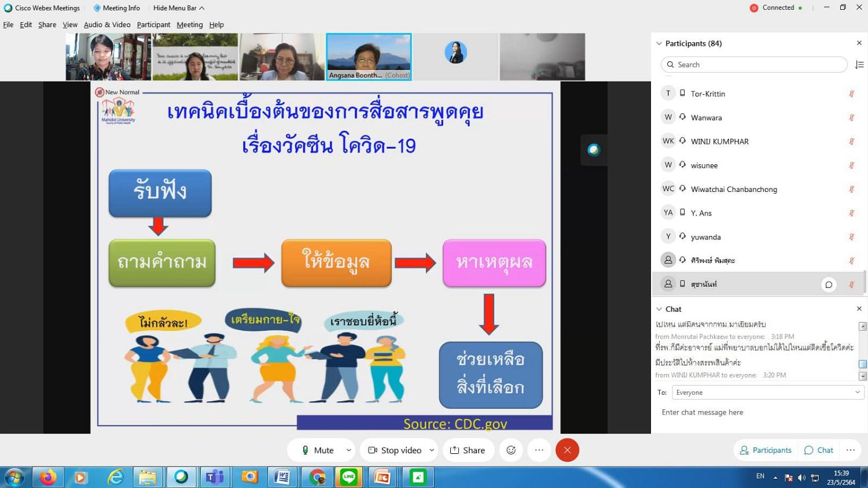Image resolution: width=868 pixels, height=488 pixels.
Task: Open the Audio & Video menu
Action: point(107,25)
